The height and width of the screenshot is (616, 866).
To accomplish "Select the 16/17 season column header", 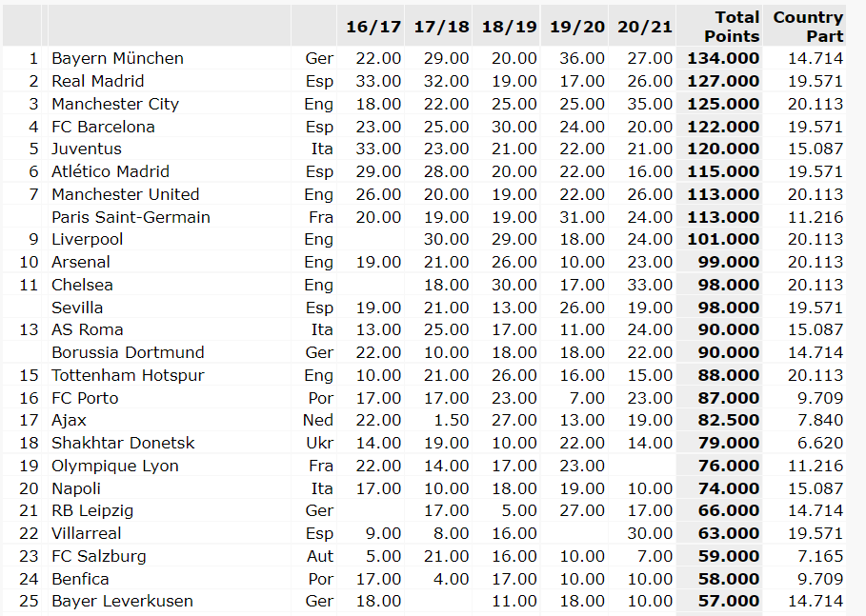I will point(373,28).
